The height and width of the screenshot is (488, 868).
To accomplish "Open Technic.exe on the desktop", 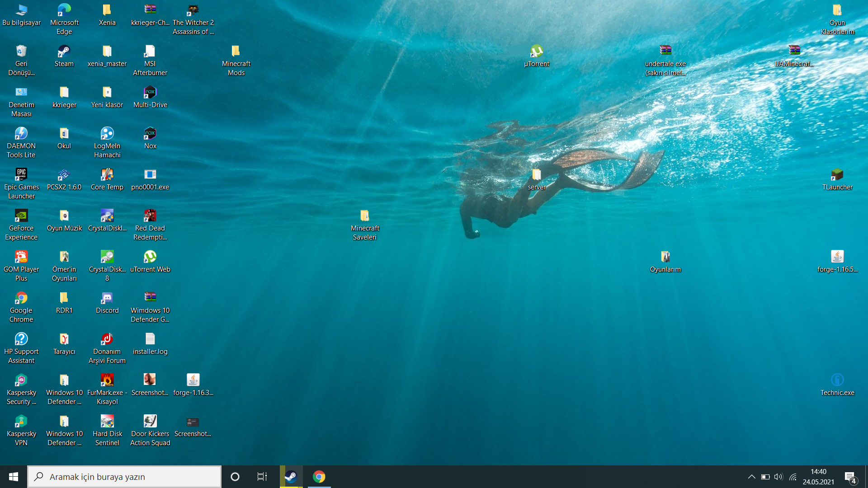I will [837, 385].
